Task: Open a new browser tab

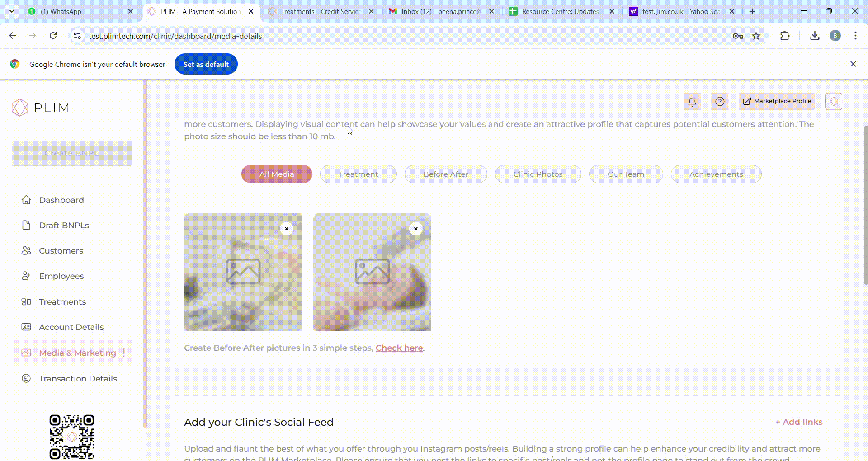Action: (752, 11)
